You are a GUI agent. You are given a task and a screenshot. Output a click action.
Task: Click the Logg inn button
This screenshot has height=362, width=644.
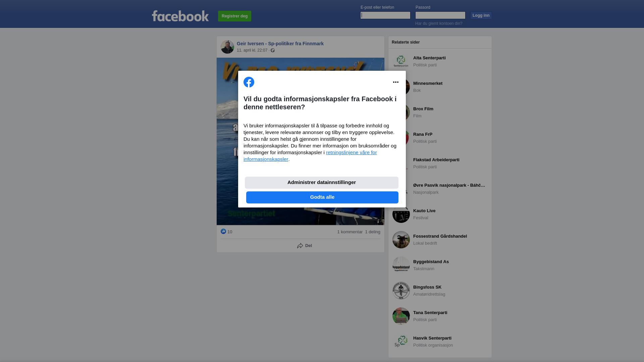481,15
